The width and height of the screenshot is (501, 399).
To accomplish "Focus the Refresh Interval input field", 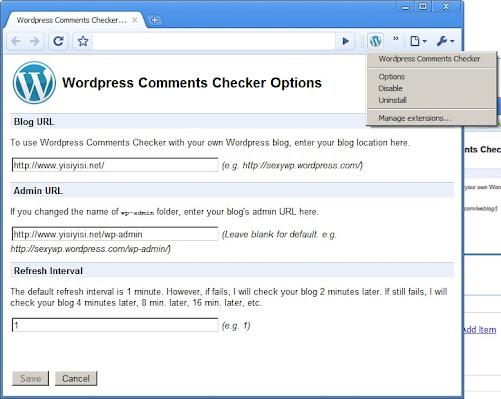I will point(115,325).
